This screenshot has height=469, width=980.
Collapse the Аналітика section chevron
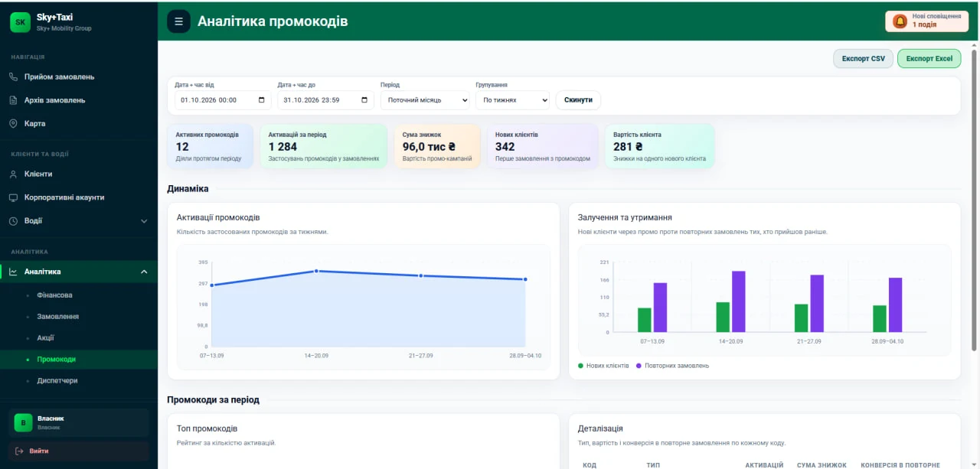click(x=144, y=272)
